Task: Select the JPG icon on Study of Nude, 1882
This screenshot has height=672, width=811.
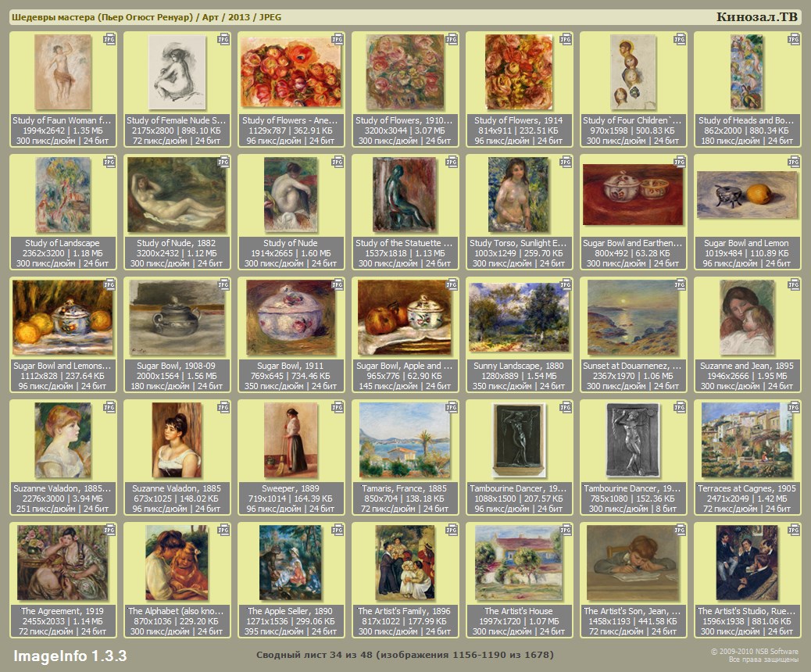Action: pyautogui.click(x=223, y=163)
